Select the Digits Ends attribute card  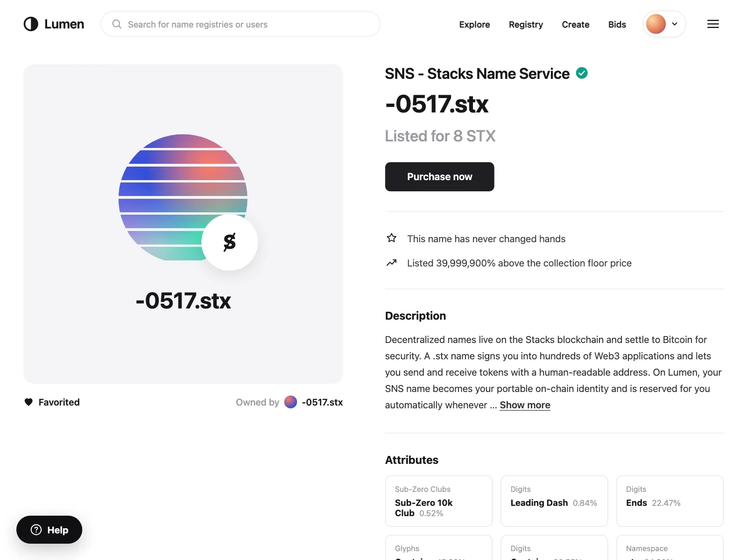[670, 501]
